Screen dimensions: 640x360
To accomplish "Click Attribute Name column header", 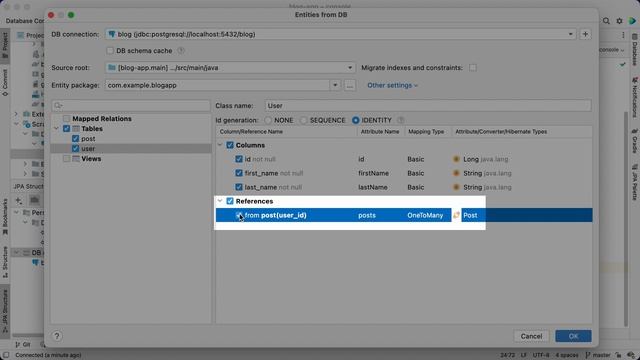I will click(380, 132).
